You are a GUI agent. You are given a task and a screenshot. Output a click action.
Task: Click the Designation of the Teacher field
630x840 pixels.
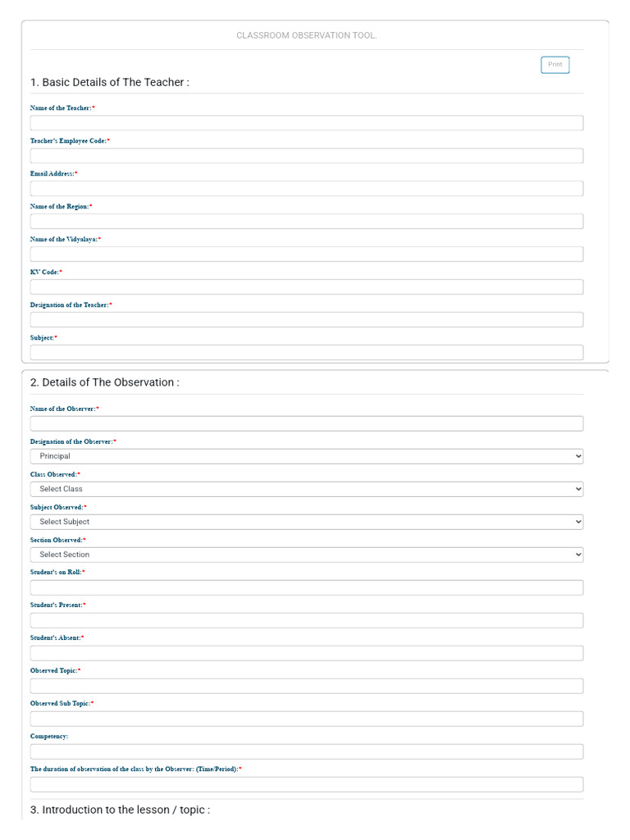[306, 320]
